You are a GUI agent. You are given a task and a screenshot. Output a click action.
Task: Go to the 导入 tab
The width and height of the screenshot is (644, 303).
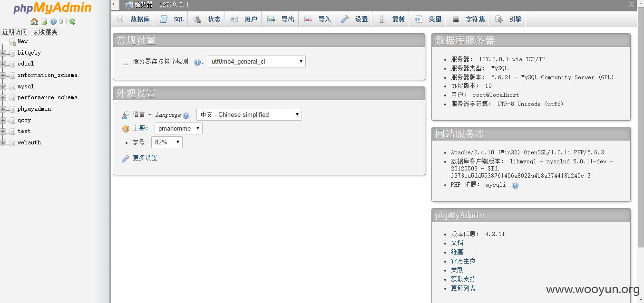(x=317, y=19)
